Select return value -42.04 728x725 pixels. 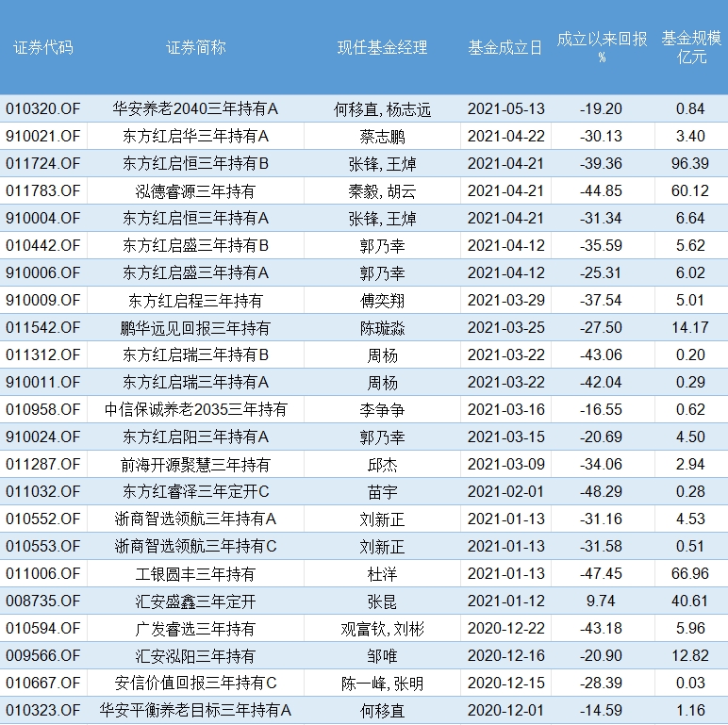click(601, 383)
